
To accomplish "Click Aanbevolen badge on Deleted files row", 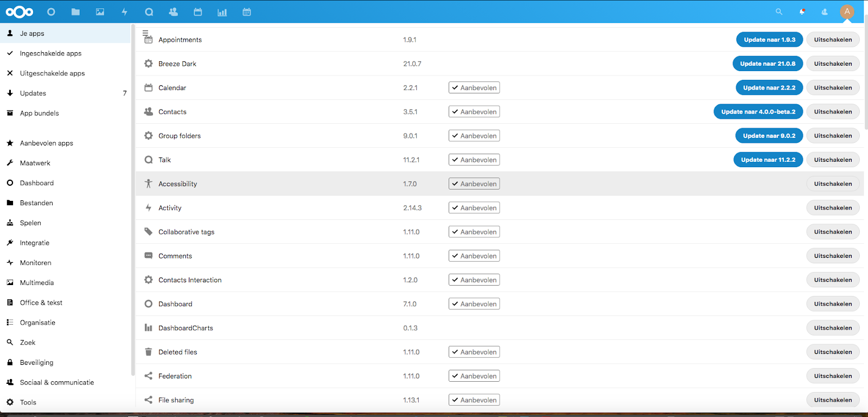I will (474, 352).
